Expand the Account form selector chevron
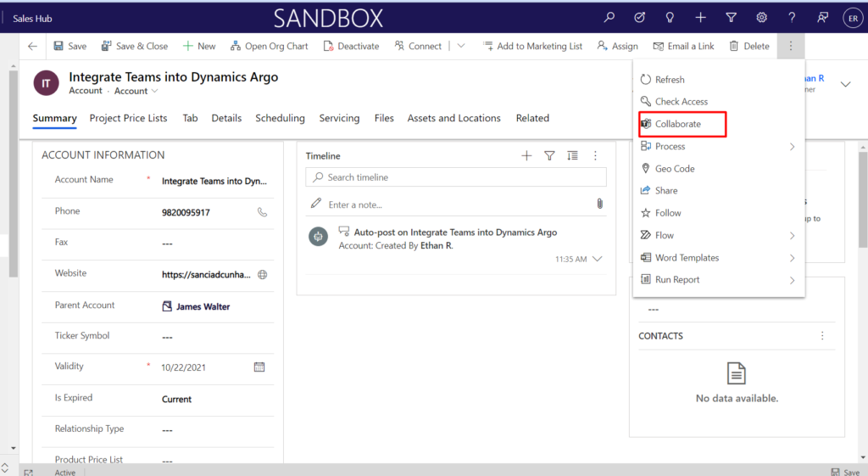 tap(154, 91)
